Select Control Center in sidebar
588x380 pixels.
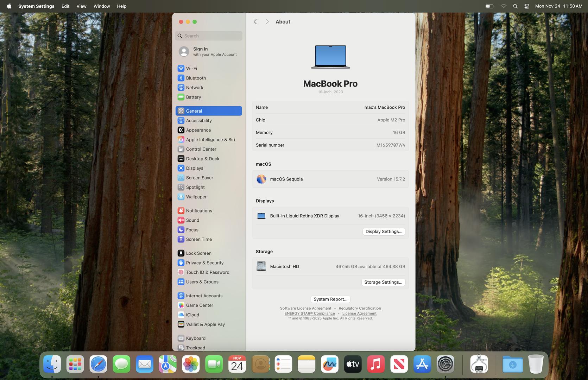coord(201,149)
